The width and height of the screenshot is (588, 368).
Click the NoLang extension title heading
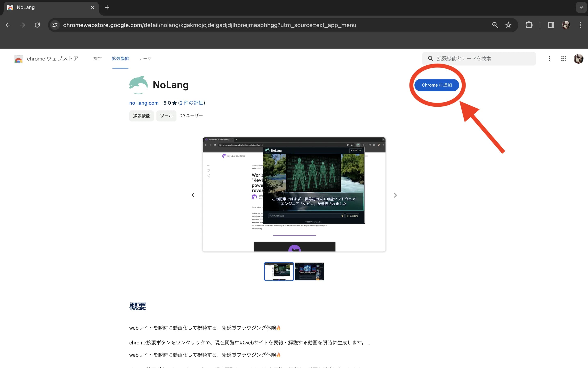coord(171,85)
